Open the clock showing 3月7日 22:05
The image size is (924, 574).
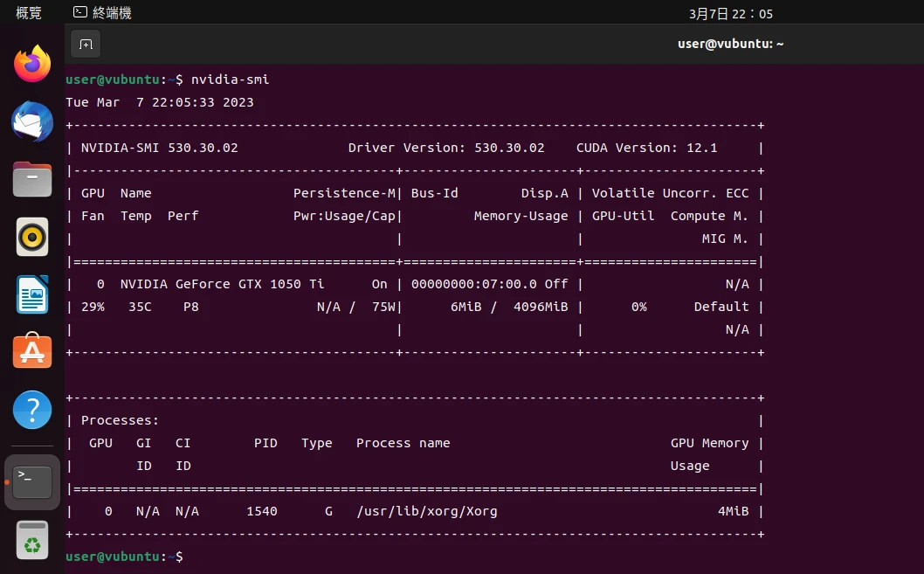[730, 14]
